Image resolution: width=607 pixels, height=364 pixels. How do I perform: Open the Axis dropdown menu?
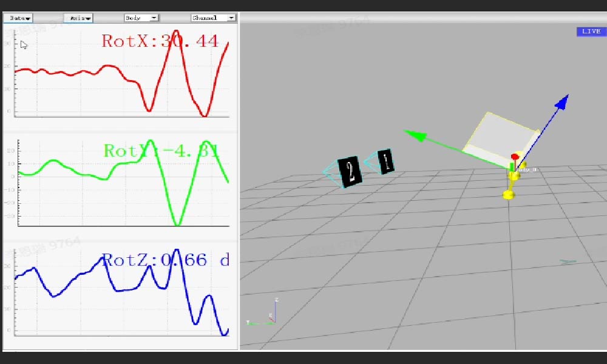tap(78, 18)
